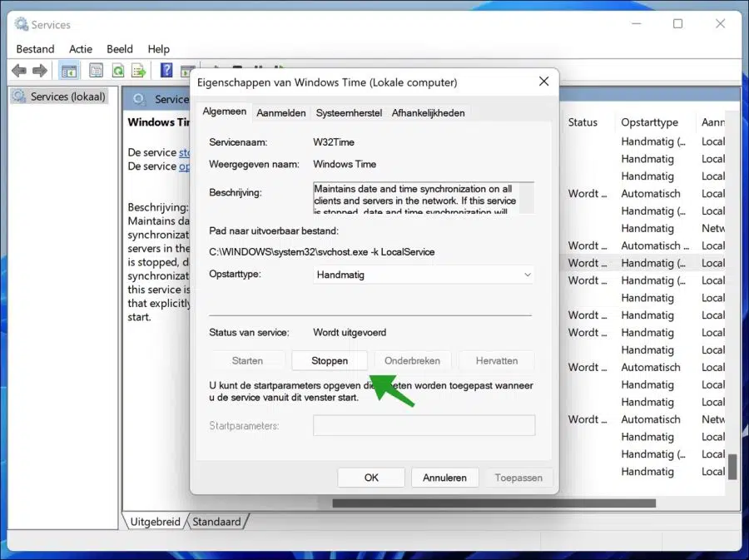Click the forward arrow toolbar icon
Viewport: 749px width, 560px height.
click(x=40, y=71)
